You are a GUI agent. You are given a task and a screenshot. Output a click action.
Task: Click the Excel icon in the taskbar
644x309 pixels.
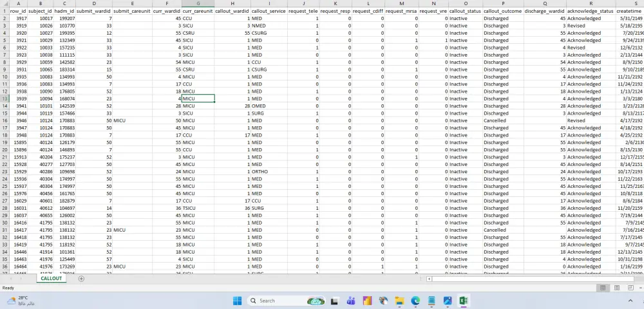coord(464,301)
